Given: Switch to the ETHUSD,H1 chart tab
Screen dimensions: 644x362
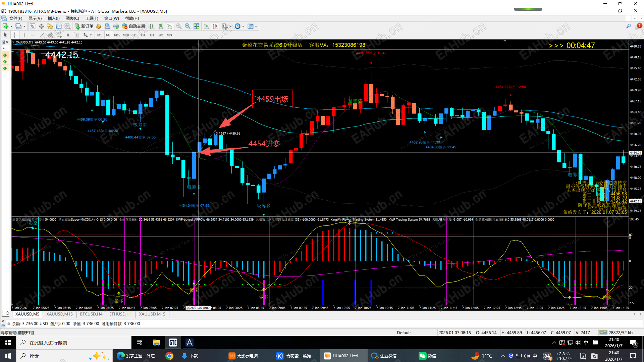Looking at the screenshot, I should 120,314.
